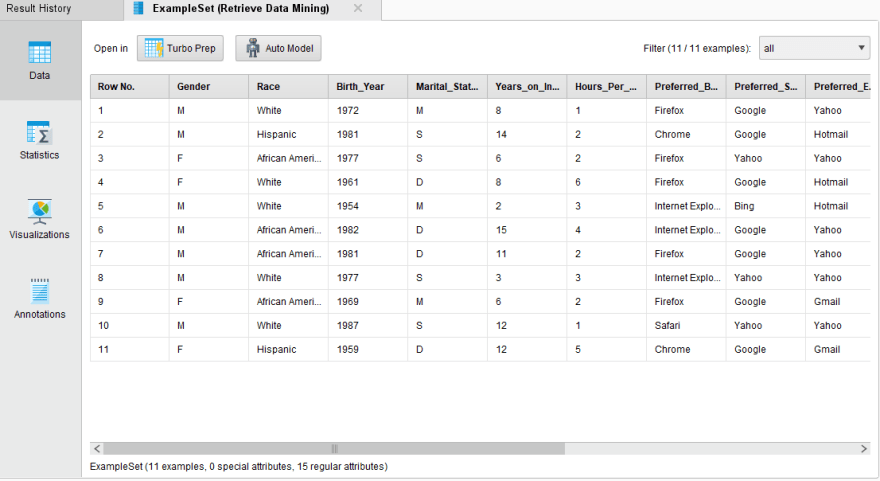Open the Visualizations pie chart icon
The height and width of the screenshot is (481, 880).
[39, 212]
